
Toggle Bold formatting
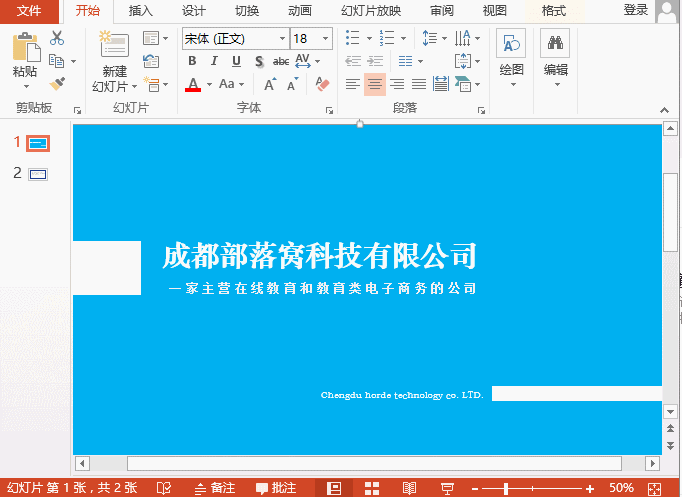[x=192, y=62]
